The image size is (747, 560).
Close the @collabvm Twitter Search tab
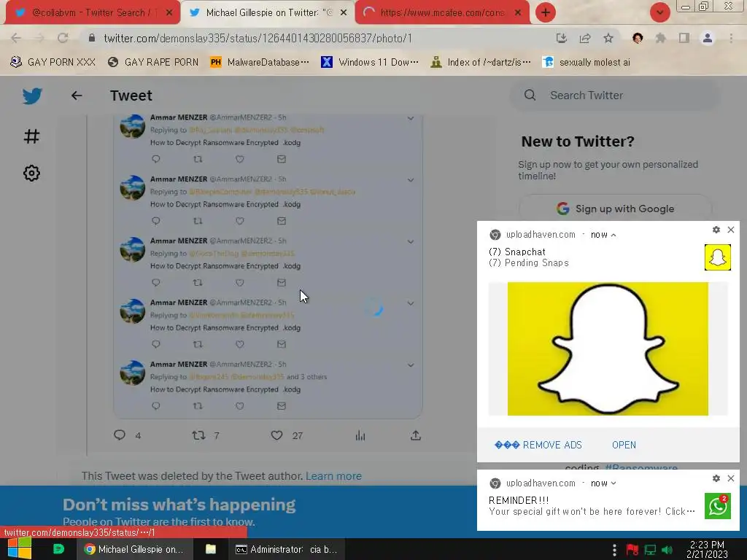(x=169, y=12)
